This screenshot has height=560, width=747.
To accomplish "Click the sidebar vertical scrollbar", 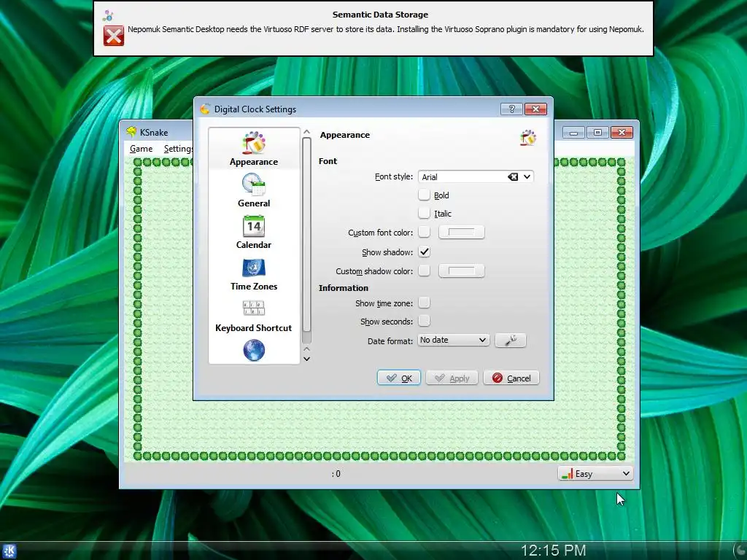I will coord(307,241).
